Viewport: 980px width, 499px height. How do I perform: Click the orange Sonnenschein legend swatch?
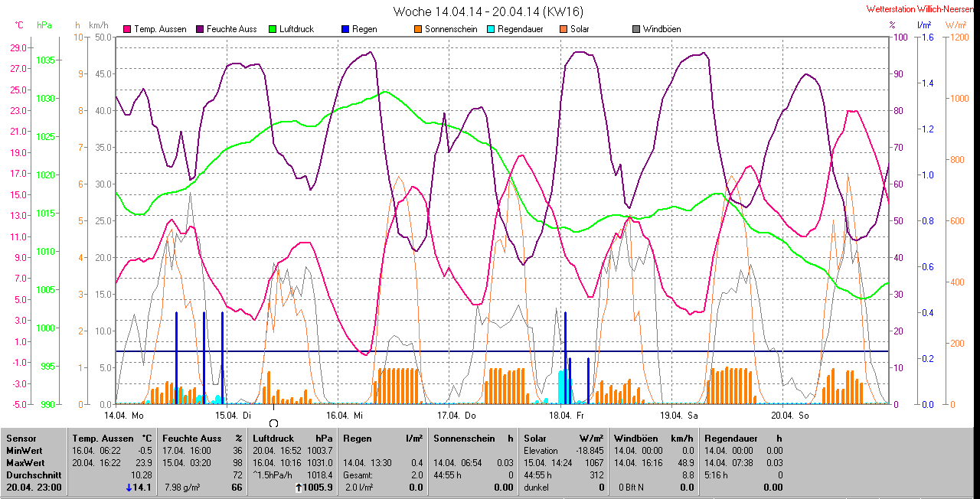click(x=418, y=29)
